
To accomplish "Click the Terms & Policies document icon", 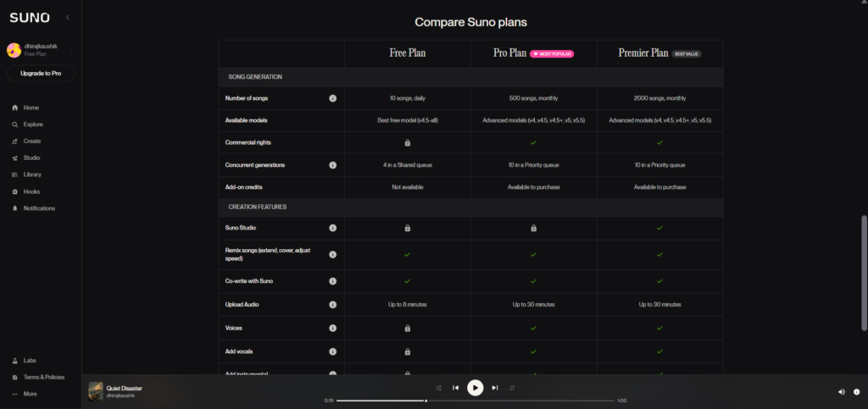I will pos(15,377).
